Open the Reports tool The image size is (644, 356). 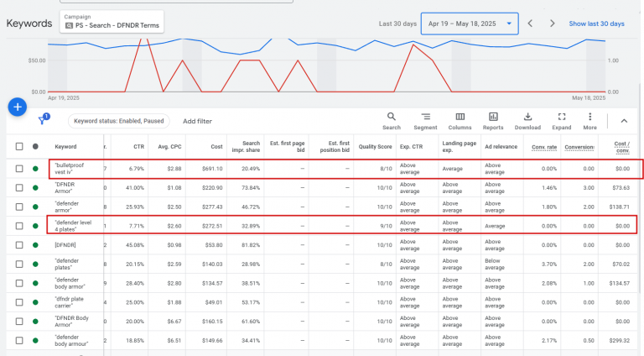(493, 121)
